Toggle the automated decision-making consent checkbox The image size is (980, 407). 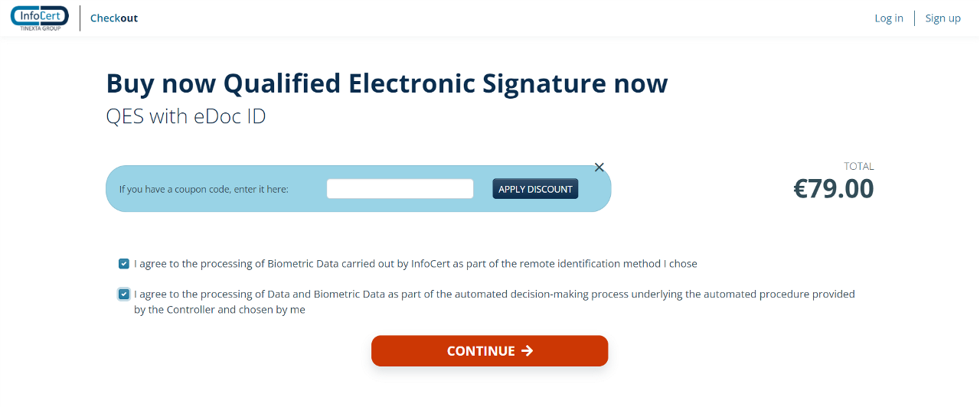[124, 295]
